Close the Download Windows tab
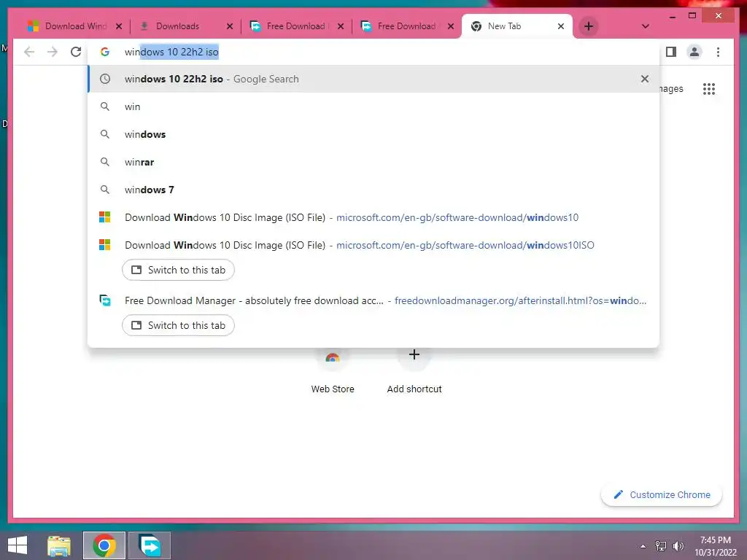The width and height of the screenshot is (747, 560). point(119,26)
